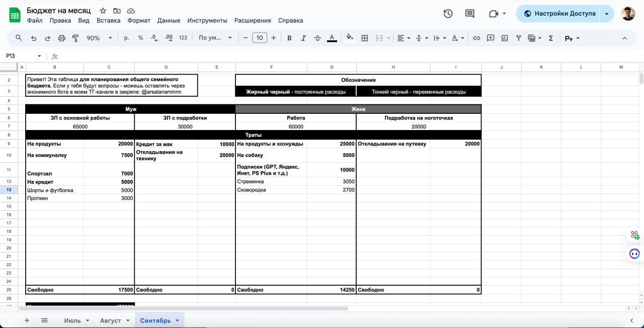The width and height of the screenshot is (644, 328).
Task: Increase font size with plus button
Action: point(274,38)
